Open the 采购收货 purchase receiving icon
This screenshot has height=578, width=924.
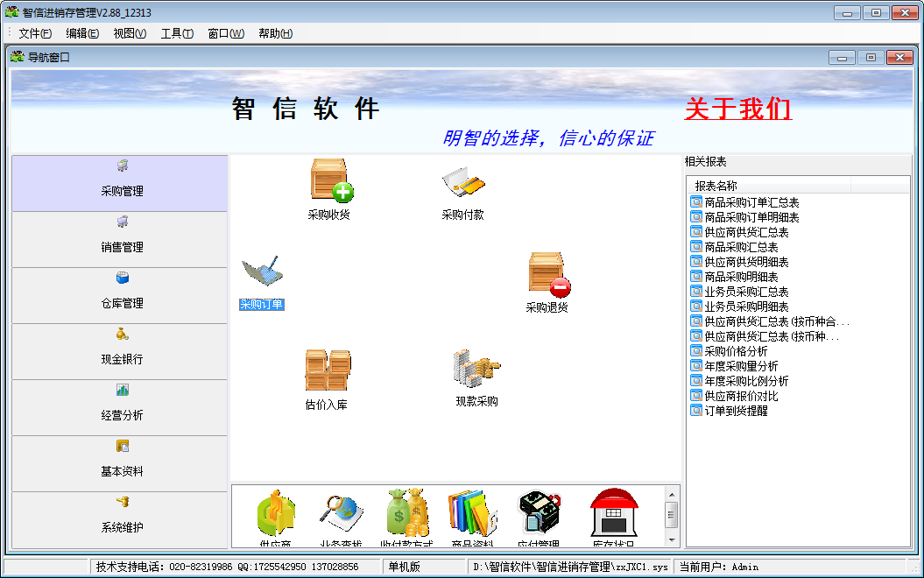(329, 181)
